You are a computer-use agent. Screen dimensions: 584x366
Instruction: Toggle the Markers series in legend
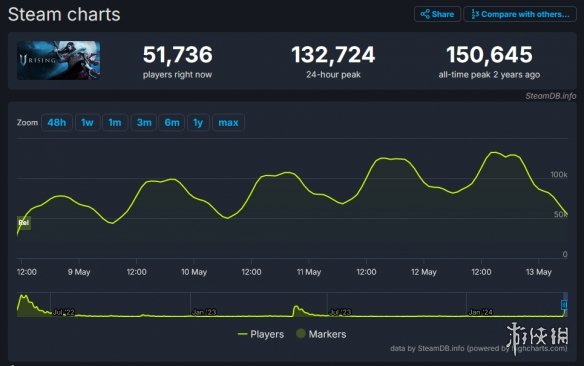click(321, 334)
